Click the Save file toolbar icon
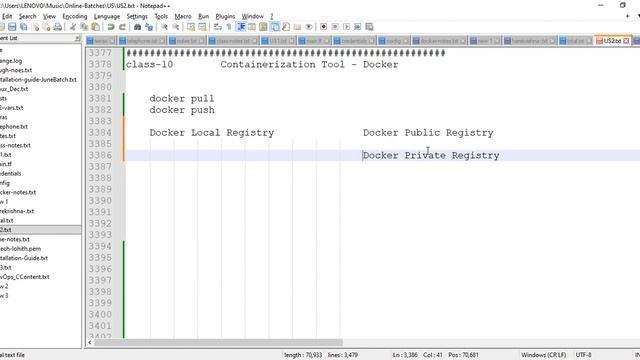 tap(12, 27)
